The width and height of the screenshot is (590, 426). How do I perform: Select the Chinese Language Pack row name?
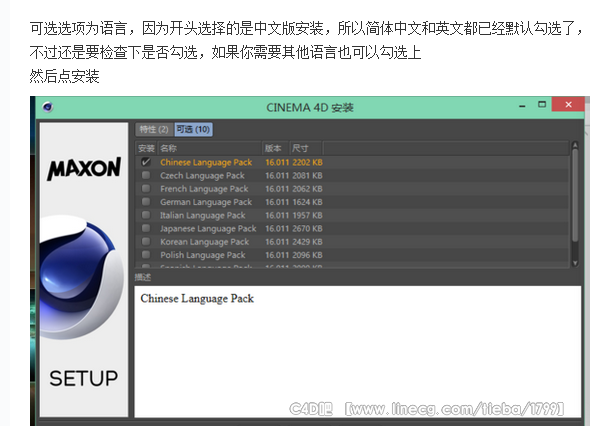[206, 163]
